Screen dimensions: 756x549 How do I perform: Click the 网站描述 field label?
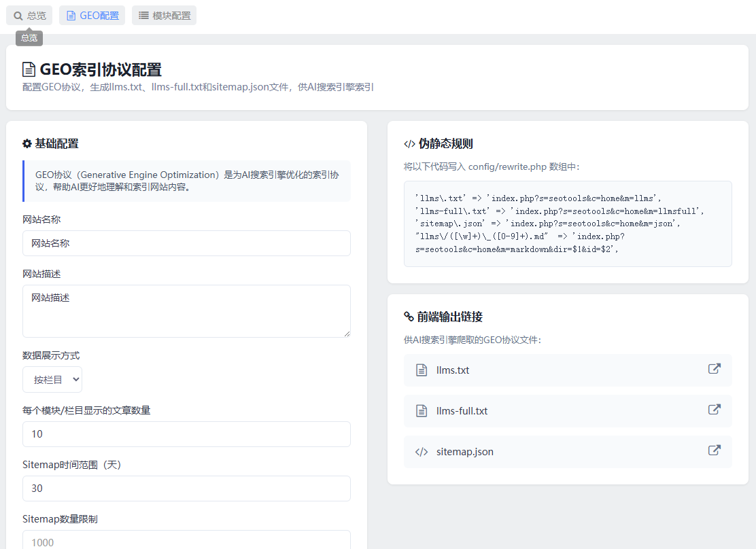point(41,274)
